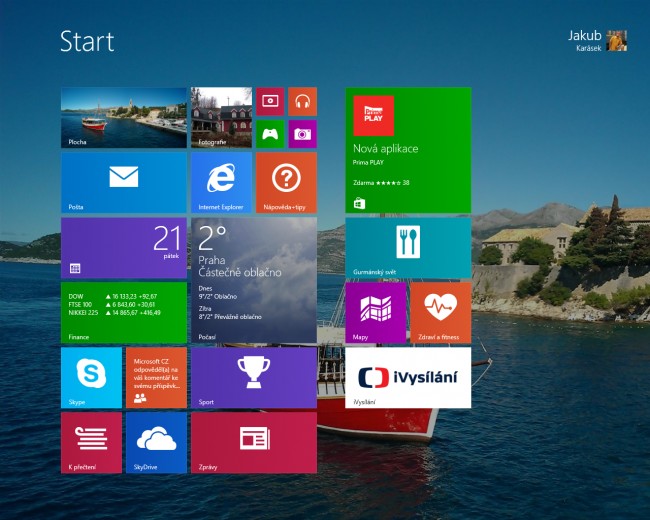
Task: Launch the Skype tile
Action: 91,378
